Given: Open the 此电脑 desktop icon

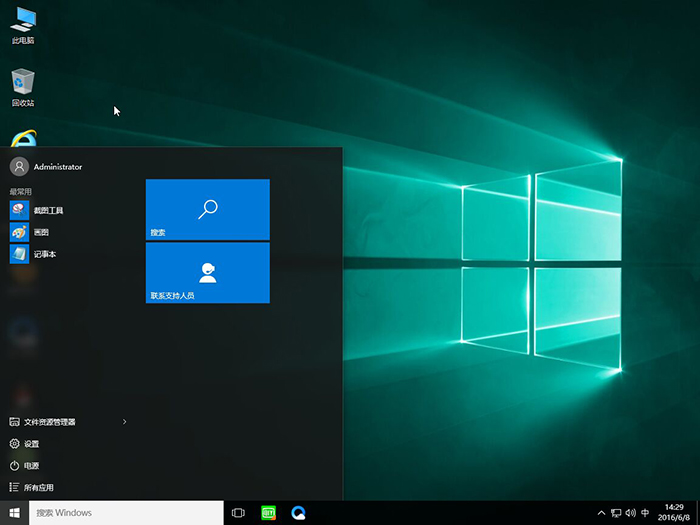Looking at the screenshot, I should coord(22,23).
